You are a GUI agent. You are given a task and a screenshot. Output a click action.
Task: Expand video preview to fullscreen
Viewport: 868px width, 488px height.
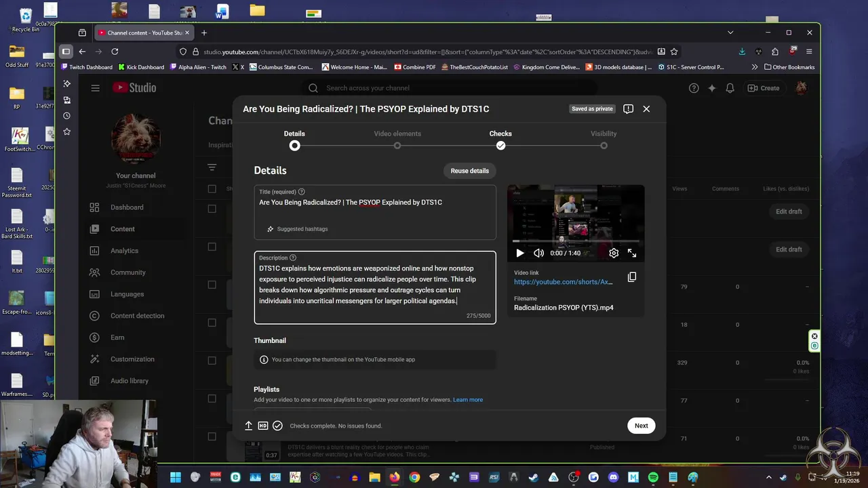(x=632, y=253)
